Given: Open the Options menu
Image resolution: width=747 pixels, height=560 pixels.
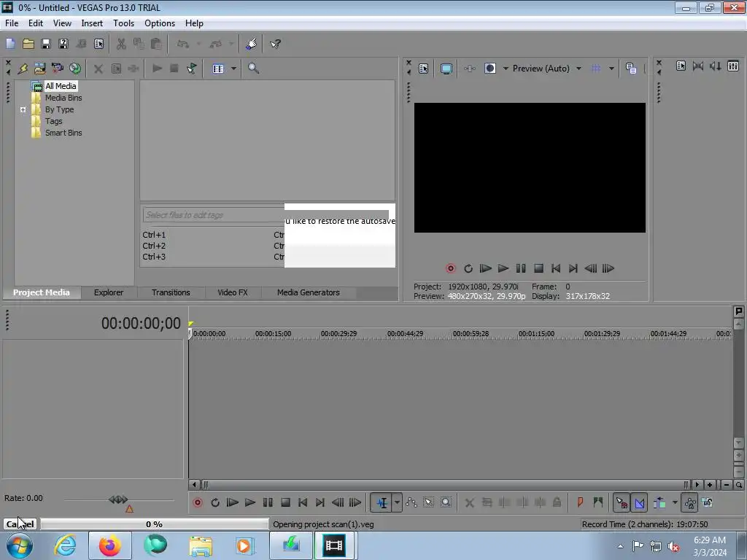Looking at the screenshot, I should tap(160, 23).
